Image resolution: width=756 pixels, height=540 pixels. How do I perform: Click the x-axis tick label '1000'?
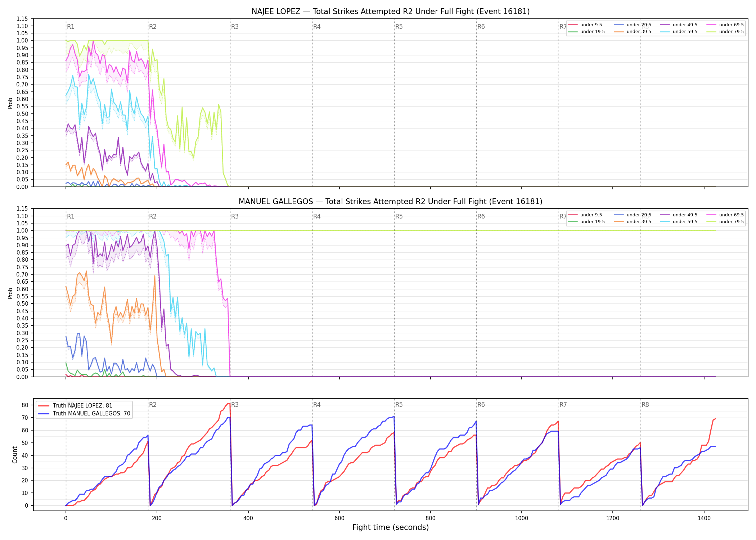coord(522,518)
